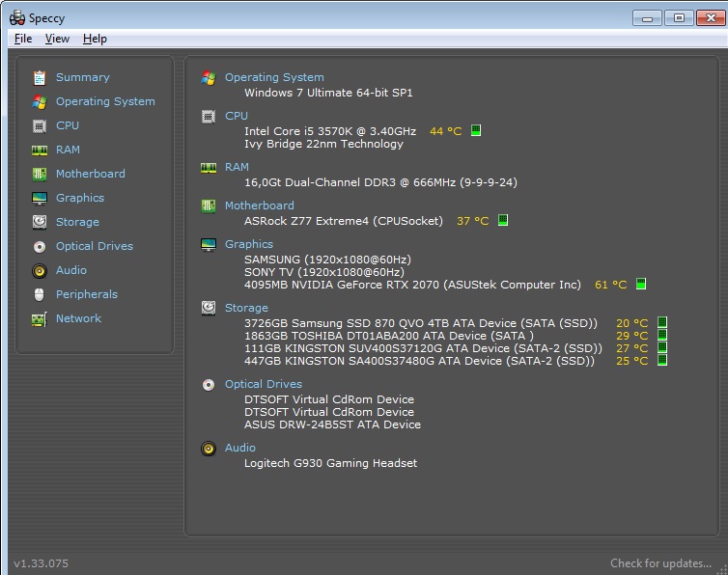Click the CPU heading link in summary

tap(237, 116)
